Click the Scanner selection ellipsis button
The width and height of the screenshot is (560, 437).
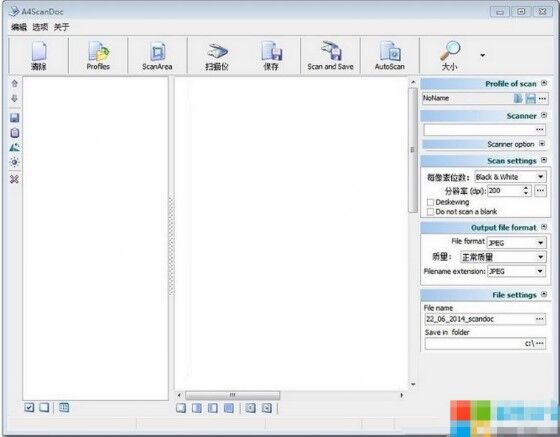click(x=540, y=130)
